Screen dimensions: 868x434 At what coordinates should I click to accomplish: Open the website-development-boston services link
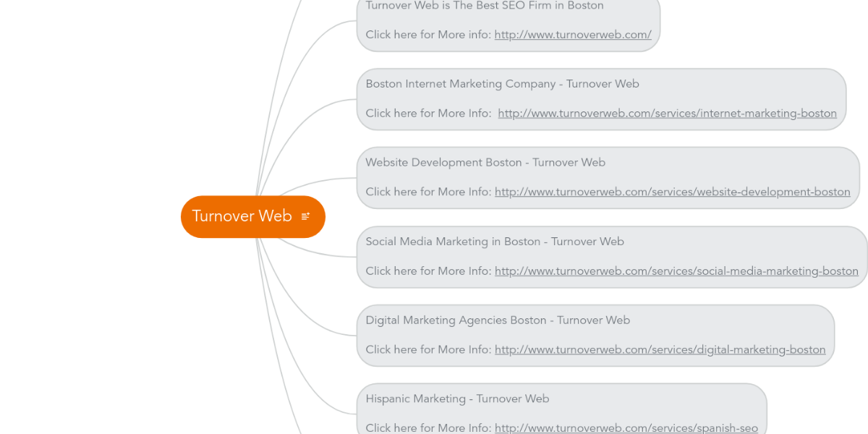(x=673, y=192)
